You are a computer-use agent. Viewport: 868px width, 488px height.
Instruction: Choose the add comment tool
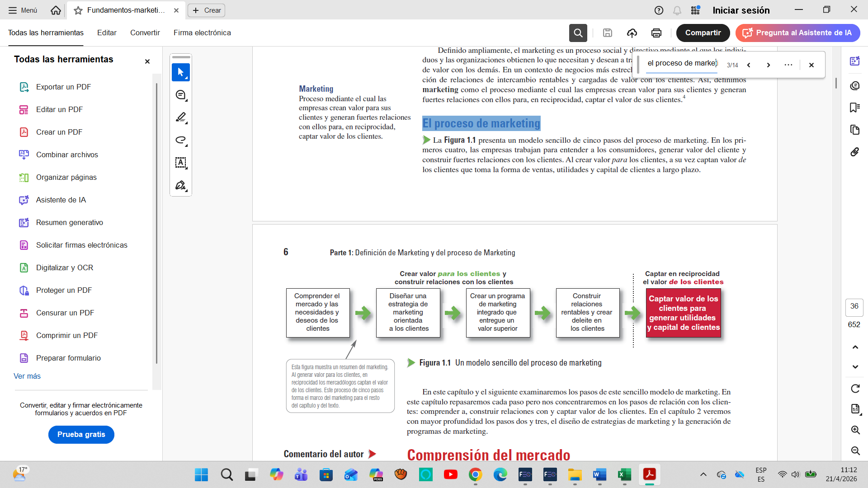(181, 95)
